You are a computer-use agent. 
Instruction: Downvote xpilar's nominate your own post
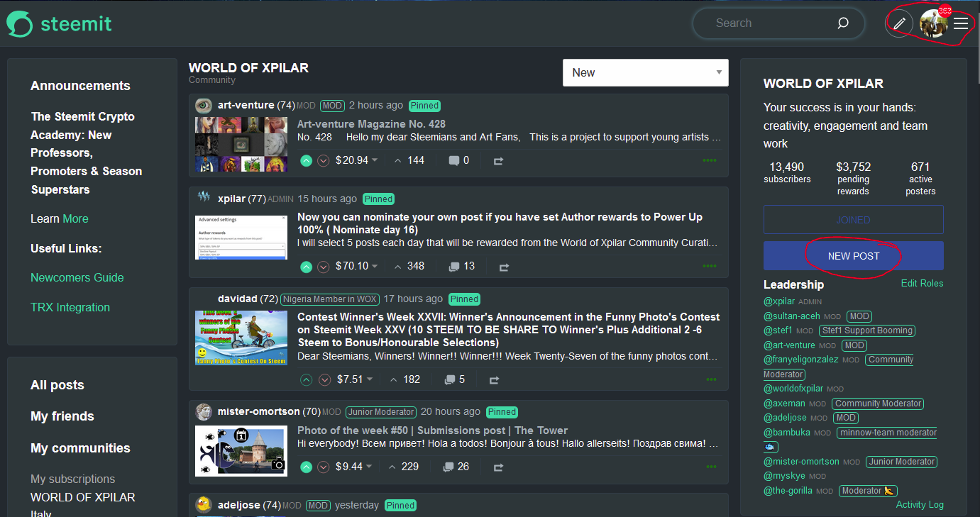point(324,267)
